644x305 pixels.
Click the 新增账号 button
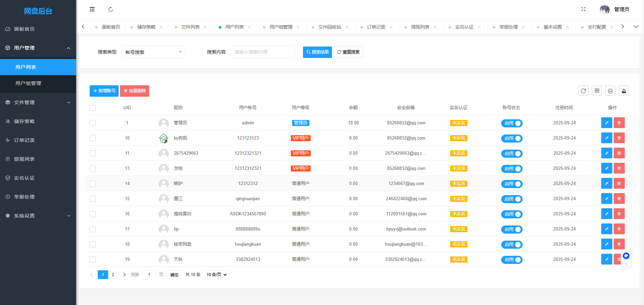[x=104, y=91]
